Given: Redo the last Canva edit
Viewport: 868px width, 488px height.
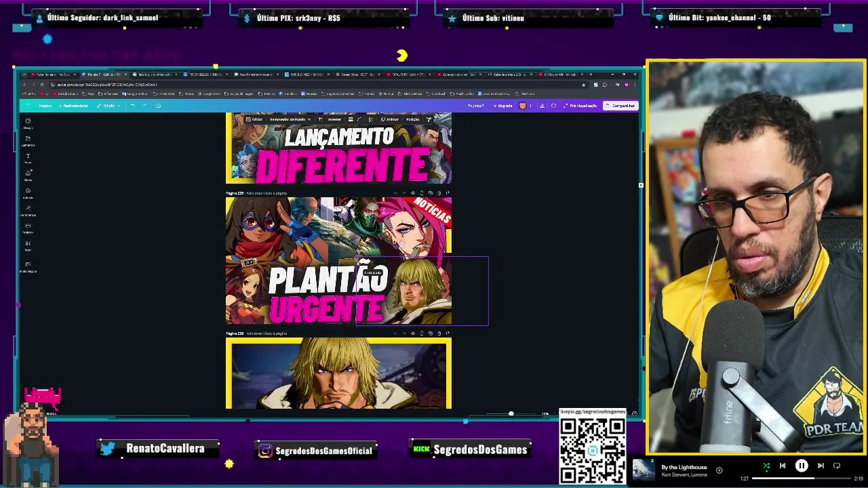Looking at the screenshot, I should tap(144, 105).
